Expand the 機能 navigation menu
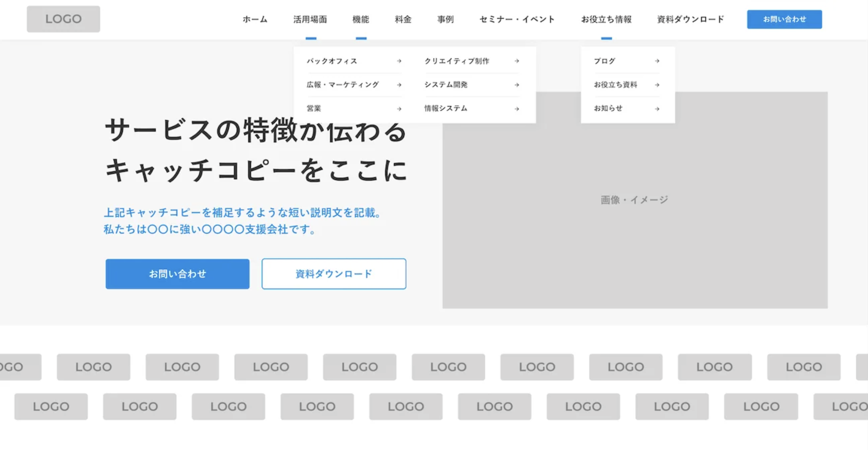 click(361, 19)
